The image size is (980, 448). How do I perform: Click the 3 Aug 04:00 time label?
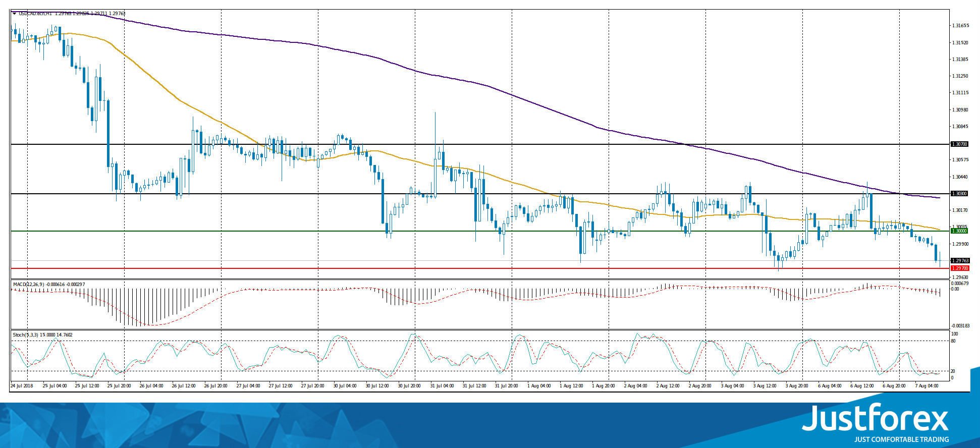(x=733, y=386)
